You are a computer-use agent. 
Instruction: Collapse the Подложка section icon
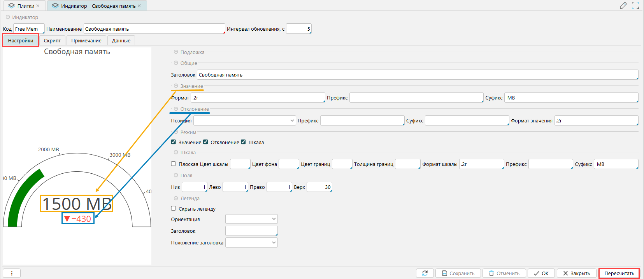(x=176, y=52)
